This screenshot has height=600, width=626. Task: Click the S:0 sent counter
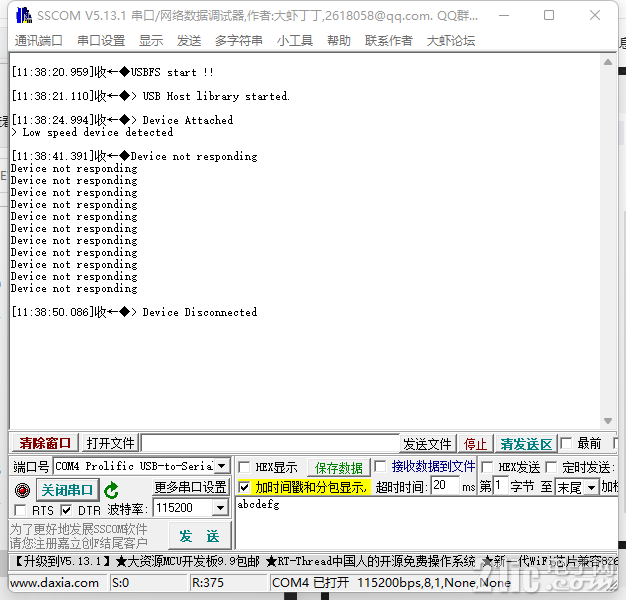pos(120,583)
